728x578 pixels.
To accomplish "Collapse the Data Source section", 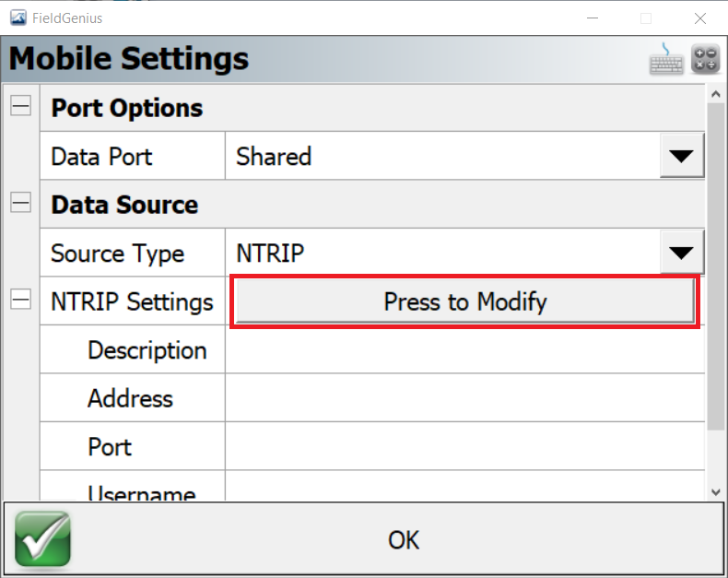I will click(x=21, y=203).
